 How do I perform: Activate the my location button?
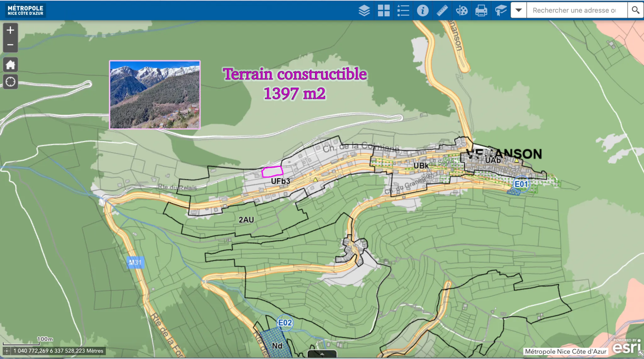(x=10, y=82)
